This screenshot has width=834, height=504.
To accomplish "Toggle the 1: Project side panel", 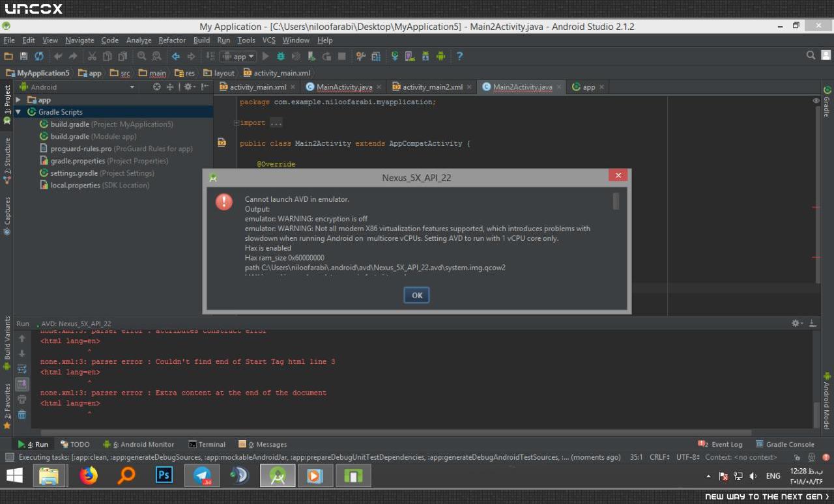I will (7, 104).
